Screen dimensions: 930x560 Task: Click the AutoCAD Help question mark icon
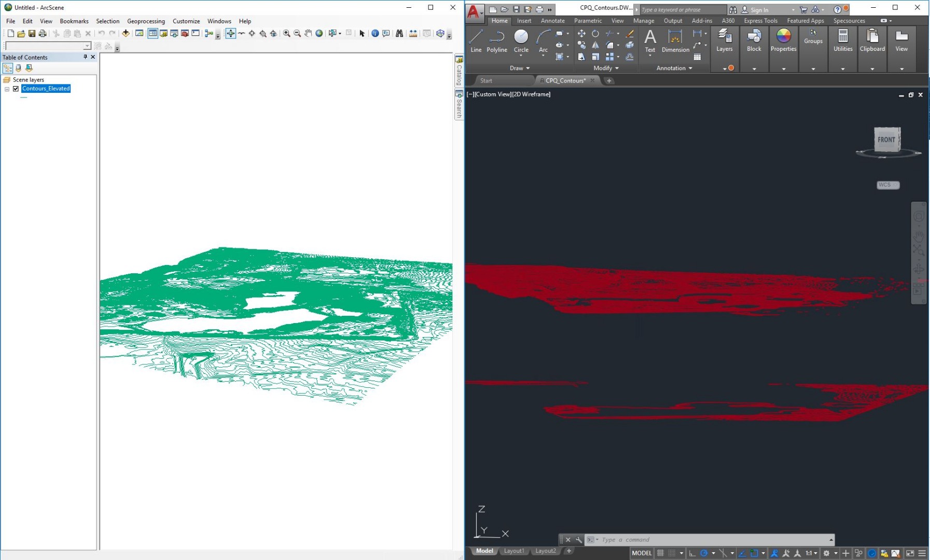(837, 9)
